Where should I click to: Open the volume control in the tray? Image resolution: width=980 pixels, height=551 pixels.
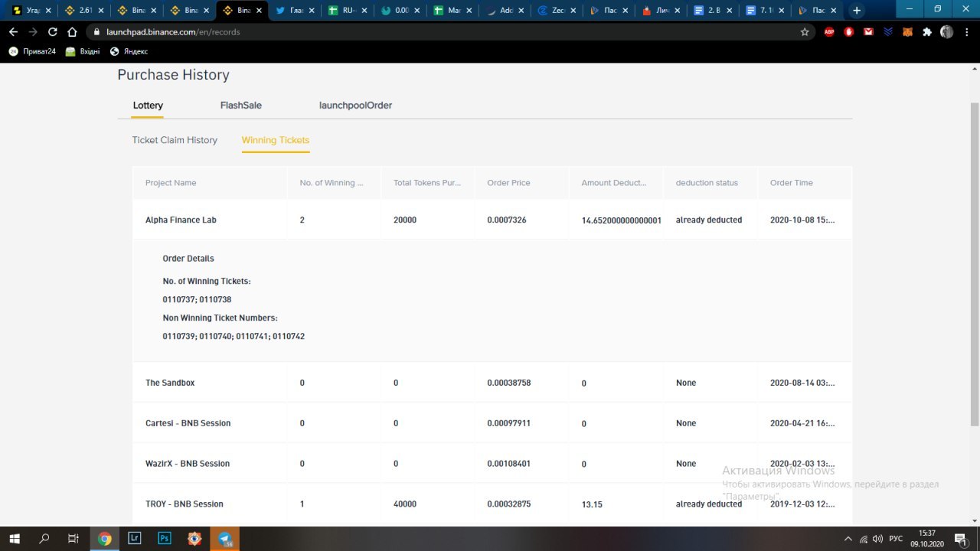point(878,539)
